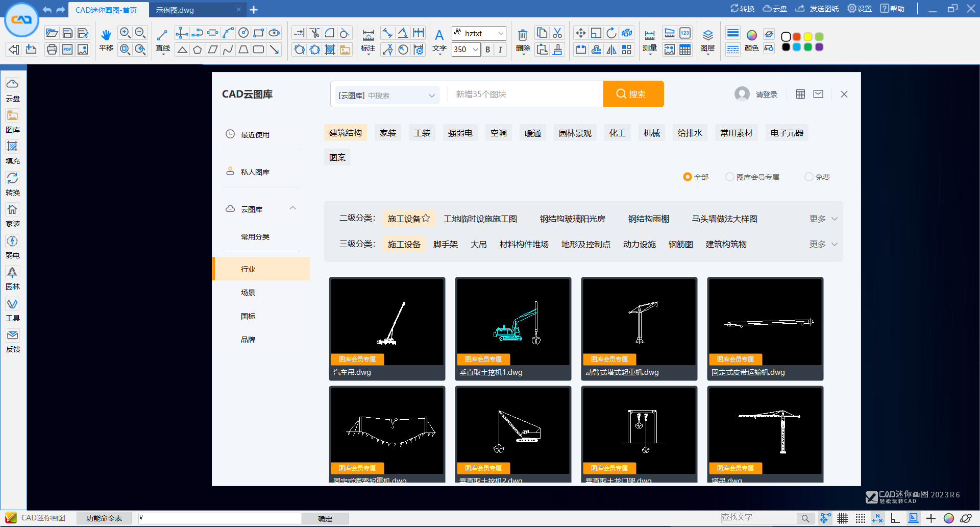Open Feedback (反馈) in left sidebar
980x527 pixels.
point(13,341)
